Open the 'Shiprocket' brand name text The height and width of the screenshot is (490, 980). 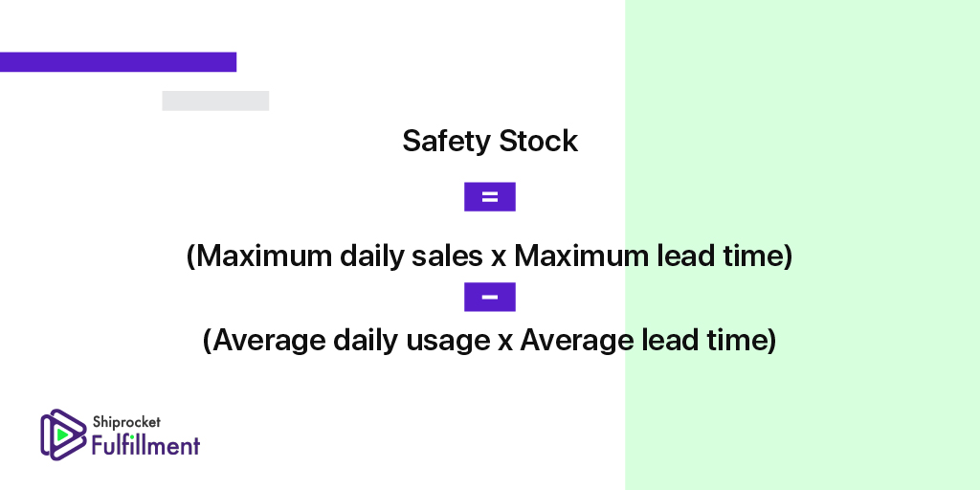pos(127,422)
